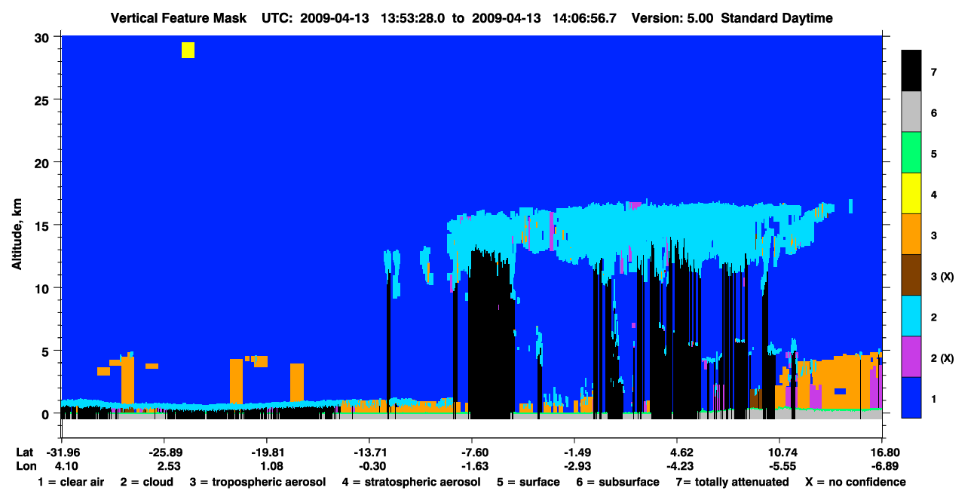Viewport: 980px width, 503px height.
Task: Click the latitude value -7.60
Action: 472,452
